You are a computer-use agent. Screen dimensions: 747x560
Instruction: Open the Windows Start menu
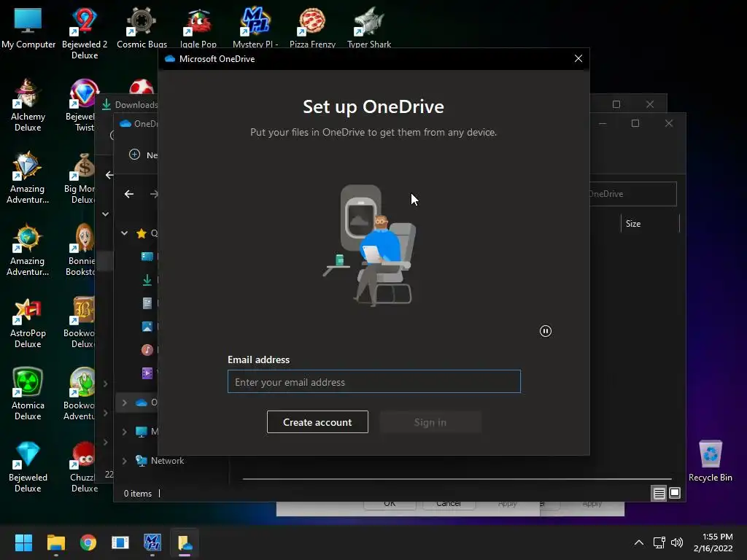point(23,542)
